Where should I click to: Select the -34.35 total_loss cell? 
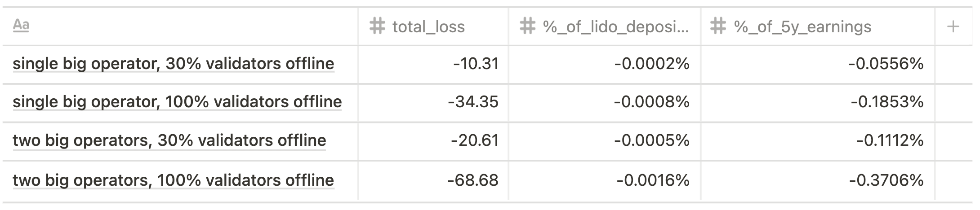point(433,102)
